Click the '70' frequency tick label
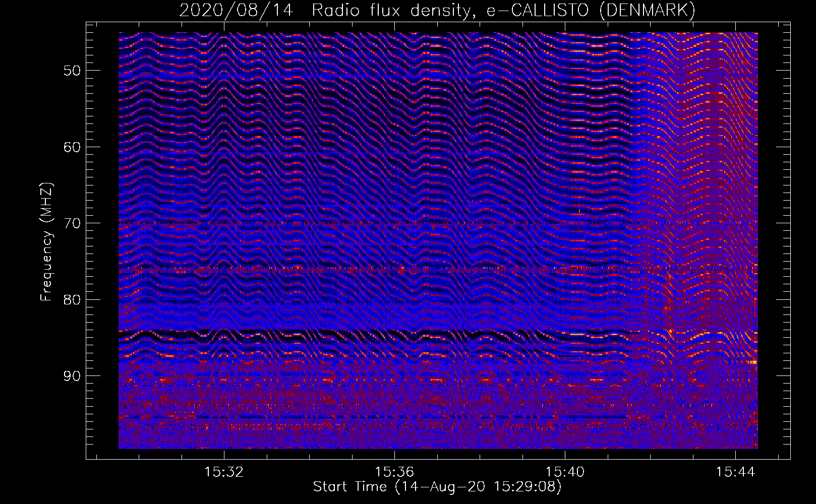816x504 pixels. tap(72, 223)
